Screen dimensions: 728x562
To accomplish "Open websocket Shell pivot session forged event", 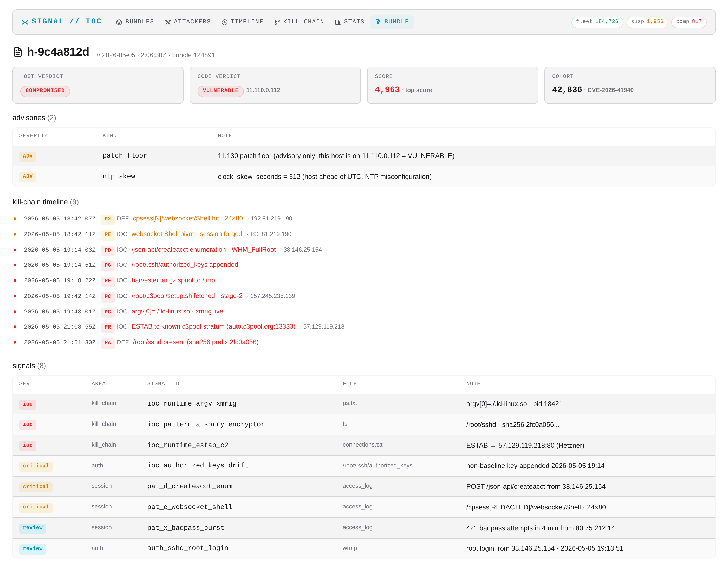I will coord(187,234).
